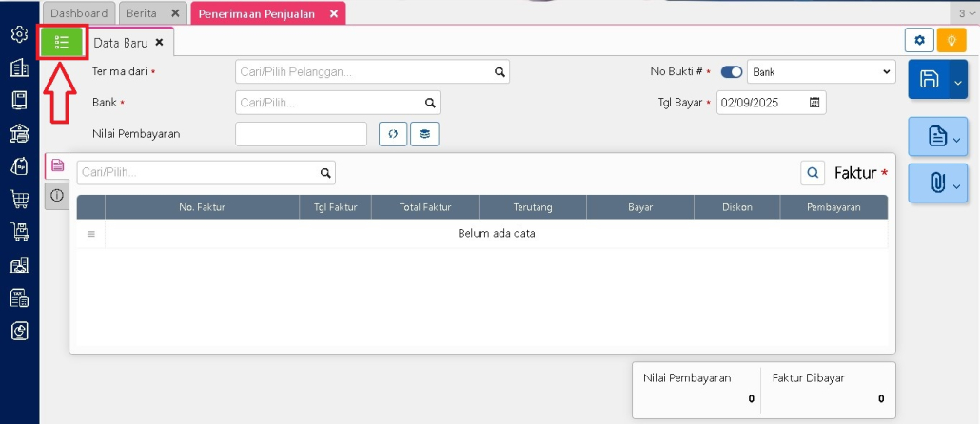The width and height of the screenshot is (980, 424).
Task: Close the Data Baru tab
Action: tap(160, 42)
